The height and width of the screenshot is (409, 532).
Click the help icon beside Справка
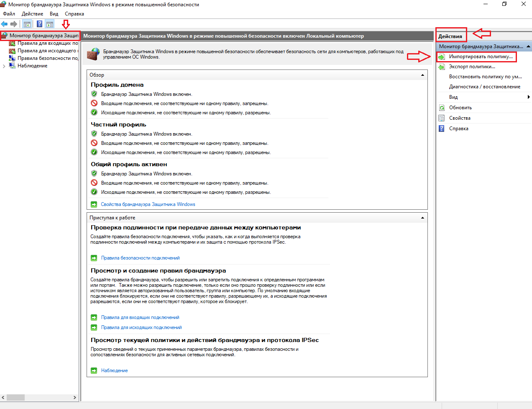[442, 129]
